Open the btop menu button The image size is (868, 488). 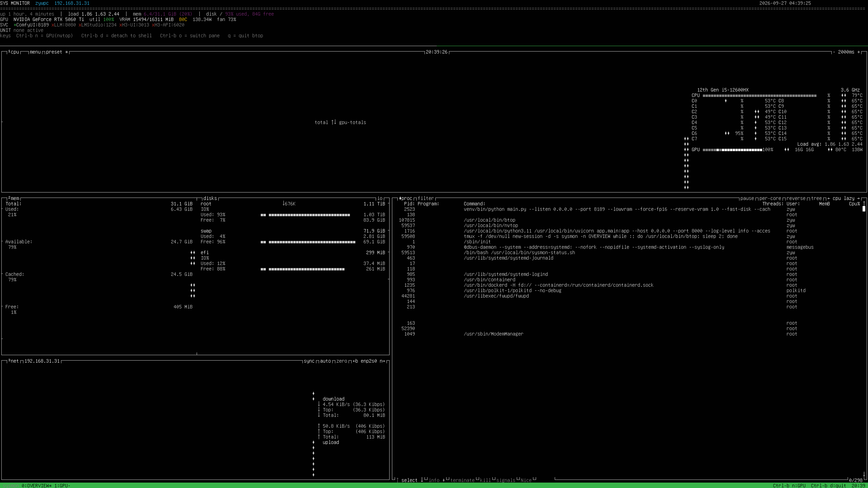point(35,52)
